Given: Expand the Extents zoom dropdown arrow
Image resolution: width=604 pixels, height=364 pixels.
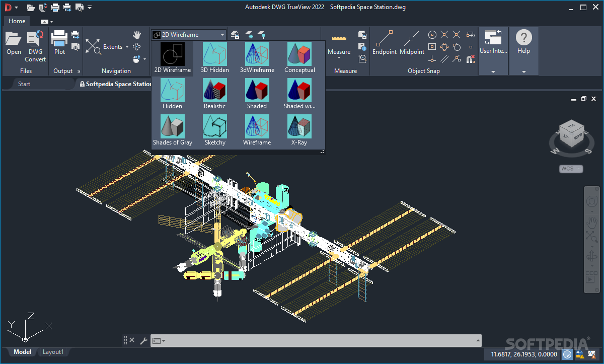Looking at the screenshot, I should click(127, 47).
